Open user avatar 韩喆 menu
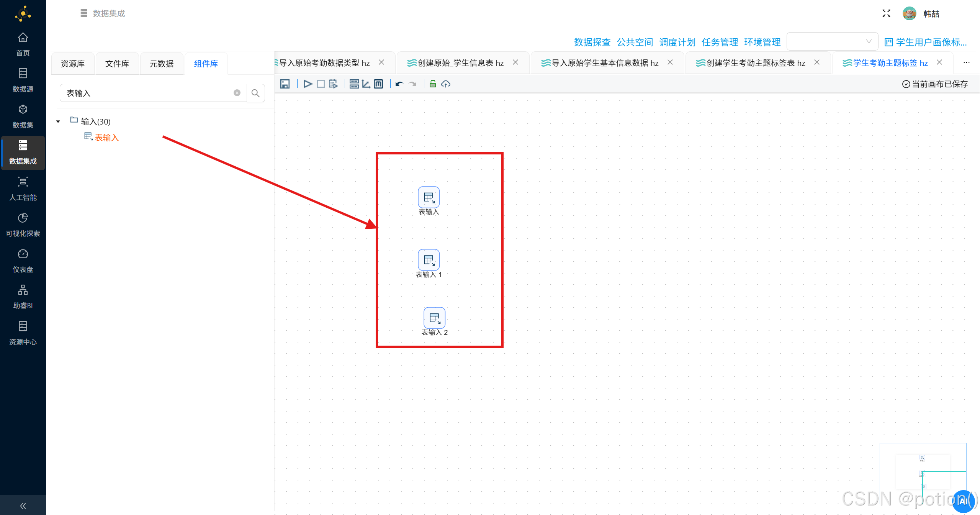This screenshot has height=515, width=980. [x=921, y=13]
